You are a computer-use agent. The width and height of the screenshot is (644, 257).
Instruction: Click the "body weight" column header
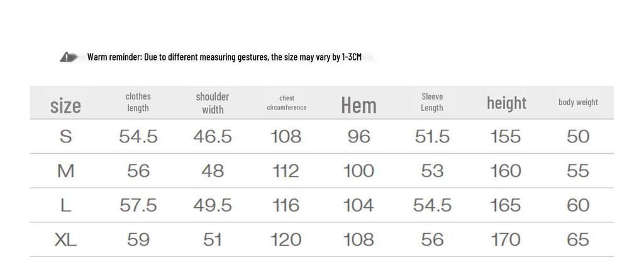pyautogui.click(x=578, y=102)
